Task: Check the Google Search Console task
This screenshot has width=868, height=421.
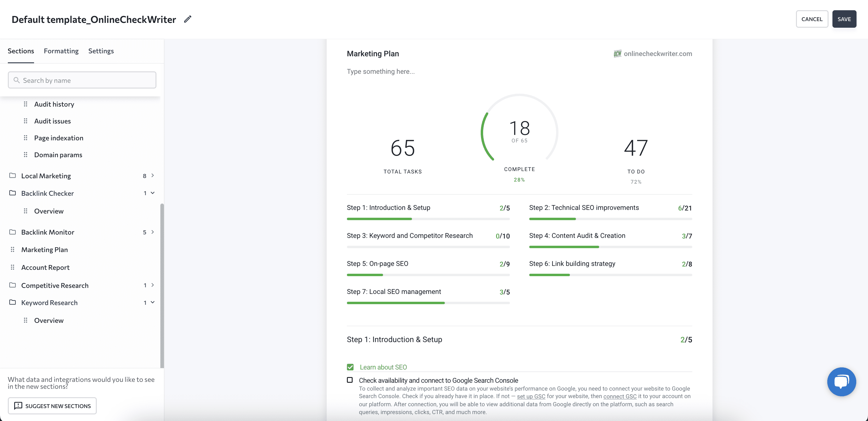Action: [350, 380]
